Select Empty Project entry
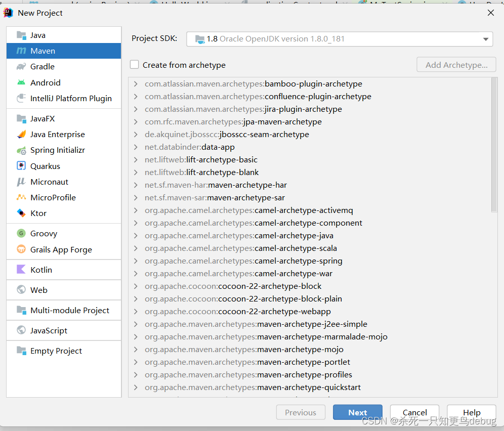The width and height of the screenshot is (504, 431). [x=64, y=351]
